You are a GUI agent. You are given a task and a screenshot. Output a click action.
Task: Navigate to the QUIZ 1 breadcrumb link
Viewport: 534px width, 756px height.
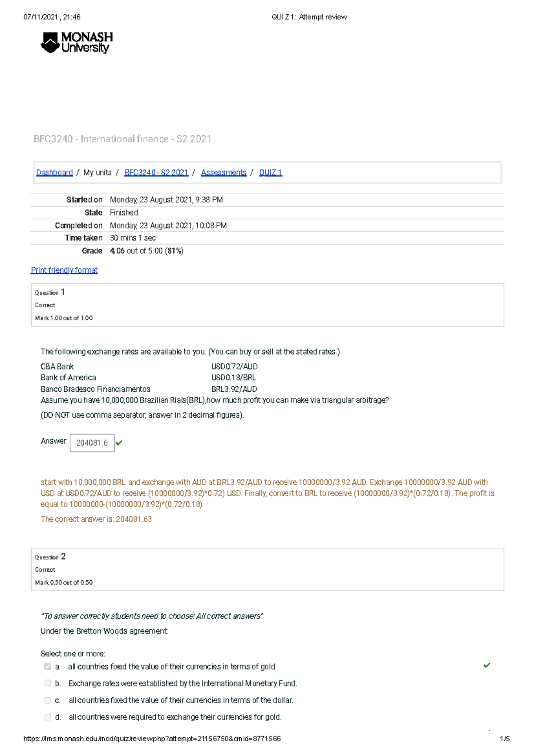(x=271, y=172)
